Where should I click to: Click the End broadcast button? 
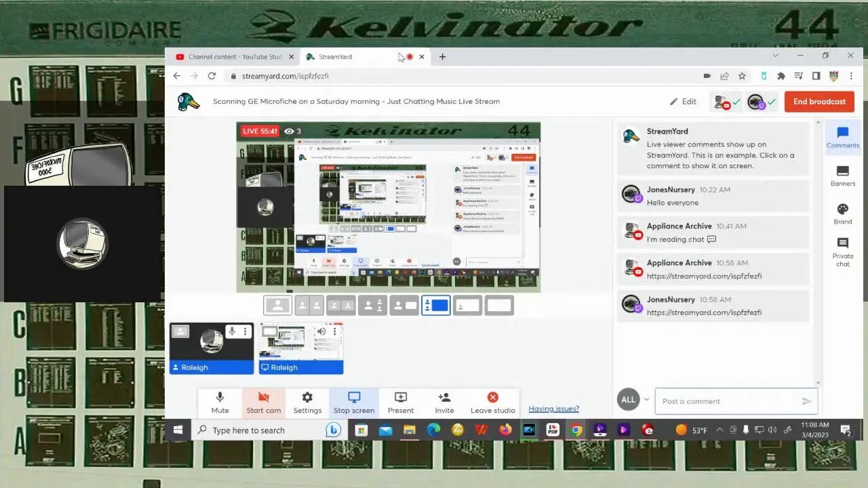(x=819, y=102)
